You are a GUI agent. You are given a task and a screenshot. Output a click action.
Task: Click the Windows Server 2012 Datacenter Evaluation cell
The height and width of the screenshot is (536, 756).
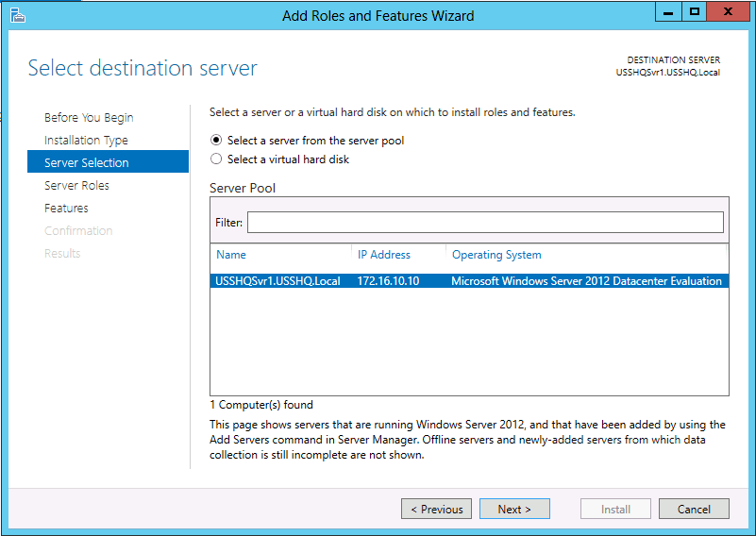coord(586,281)
